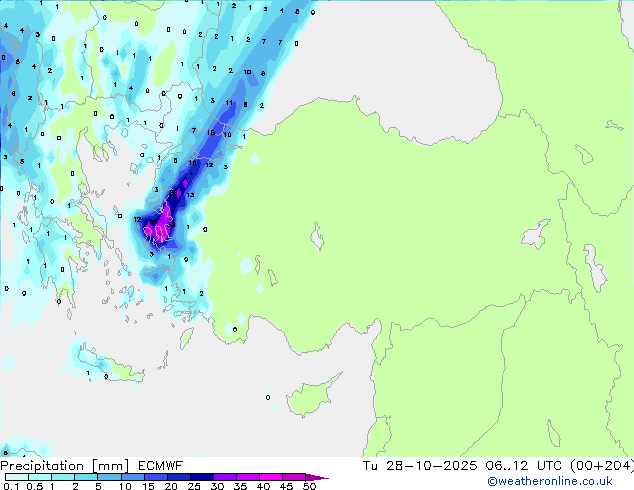Click the map value '11' on the map
634x490 pixels.
coord(229,103)
